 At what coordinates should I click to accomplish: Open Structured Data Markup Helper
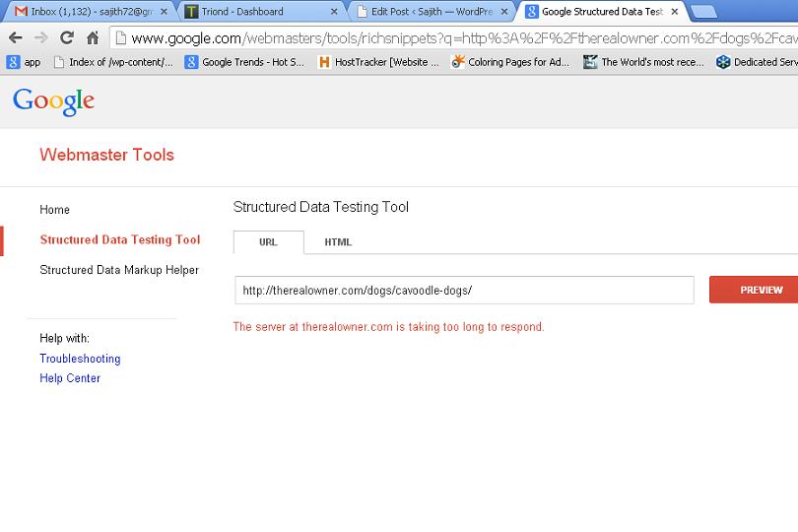click(119, 270)
